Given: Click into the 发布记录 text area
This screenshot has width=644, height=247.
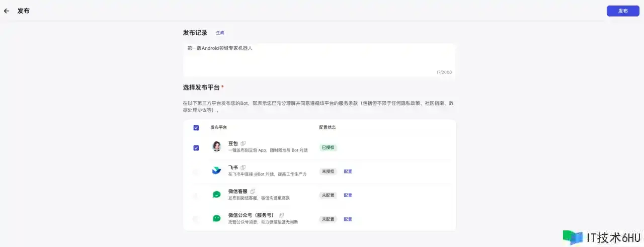Looking at the screenshot, I should click(x=319, y=59).
